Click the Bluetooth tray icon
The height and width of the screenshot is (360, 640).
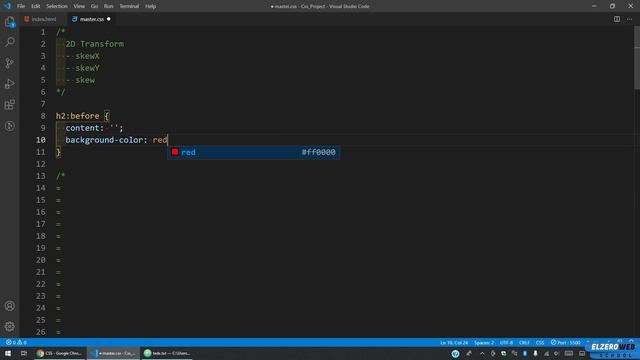point(525,353)
